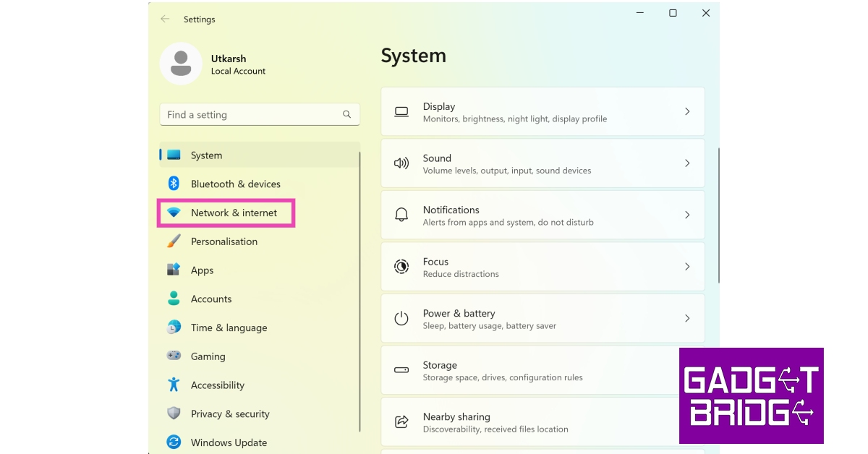Viewport: 868px width, 454px height.
Task: Expand the Display settings chevron
Action: pos(687,112)
